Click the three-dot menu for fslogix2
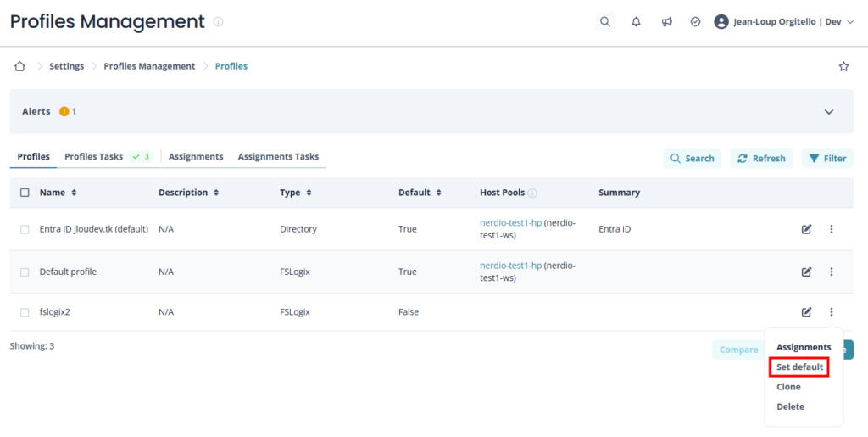Screen dimensions: 868x437 tap(831, 311)
